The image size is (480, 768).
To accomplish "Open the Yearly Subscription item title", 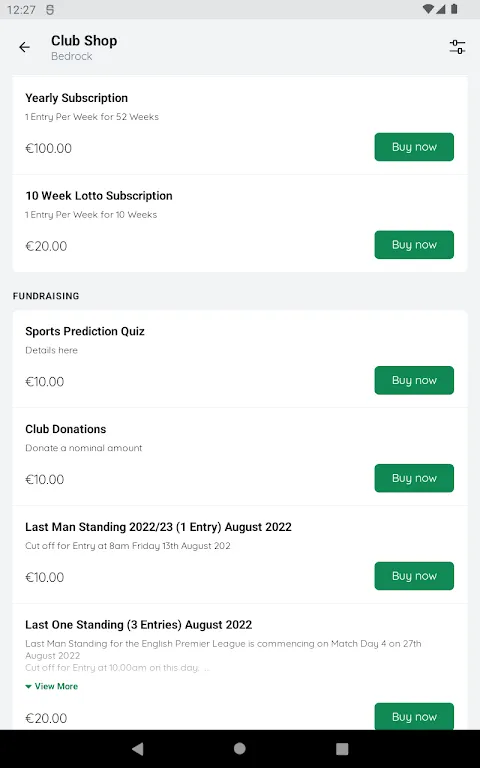I will coord(76,98).
